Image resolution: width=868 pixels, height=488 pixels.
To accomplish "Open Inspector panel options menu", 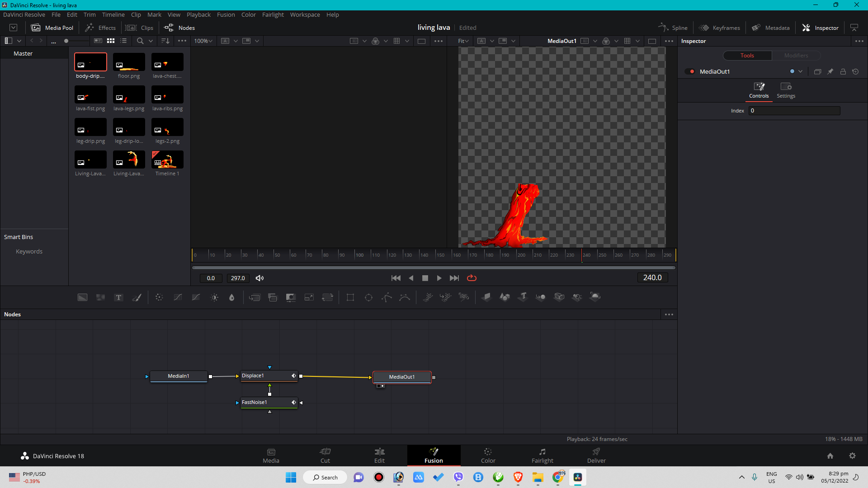I will pyautogui.click(x=859, y=41).
